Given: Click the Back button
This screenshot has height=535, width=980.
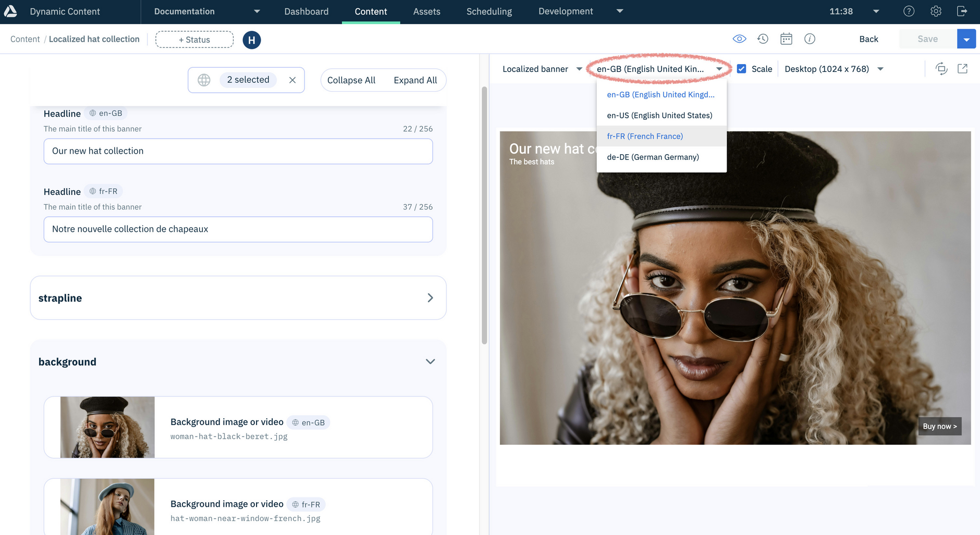Looking at the screenshot, I should (x=868, y=39).
